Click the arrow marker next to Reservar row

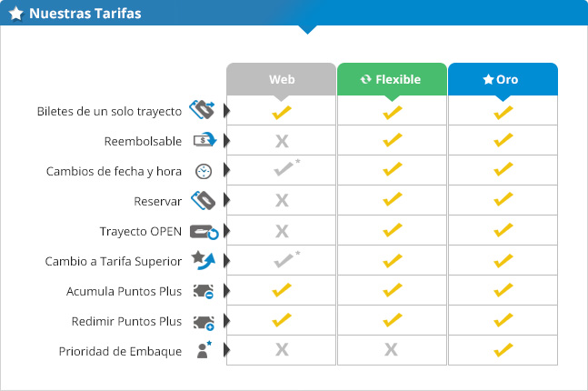226,200
